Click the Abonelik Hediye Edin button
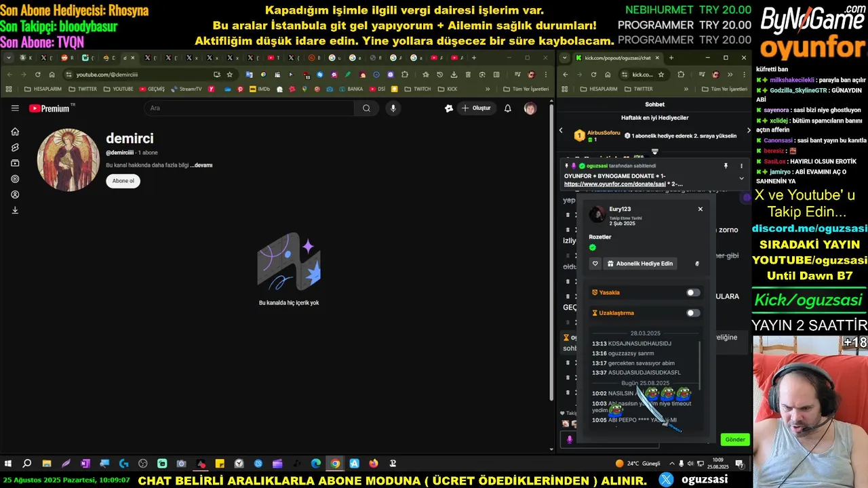This screenshot has height=488, width=868. [x=639, y=264]
